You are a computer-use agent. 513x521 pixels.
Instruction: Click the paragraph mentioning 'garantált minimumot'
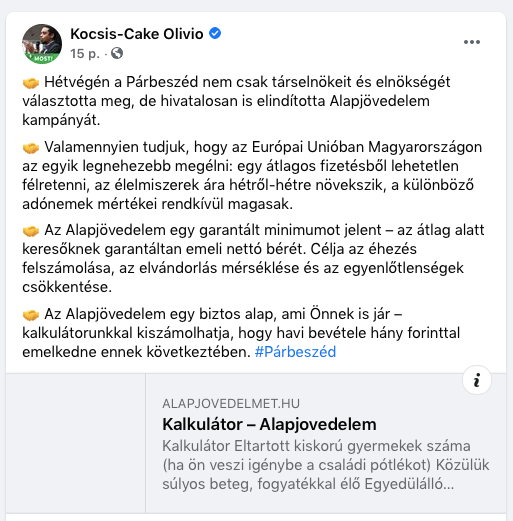(253, 258)
